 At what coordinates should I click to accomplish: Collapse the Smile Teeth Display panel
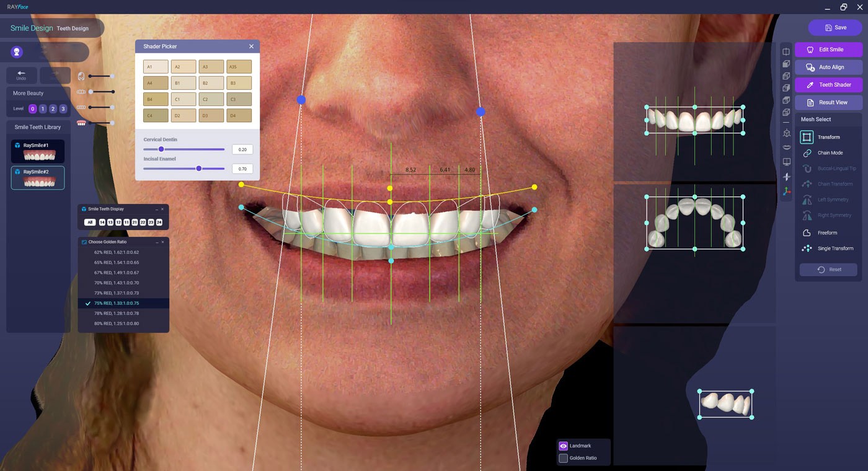click(156, 209)
